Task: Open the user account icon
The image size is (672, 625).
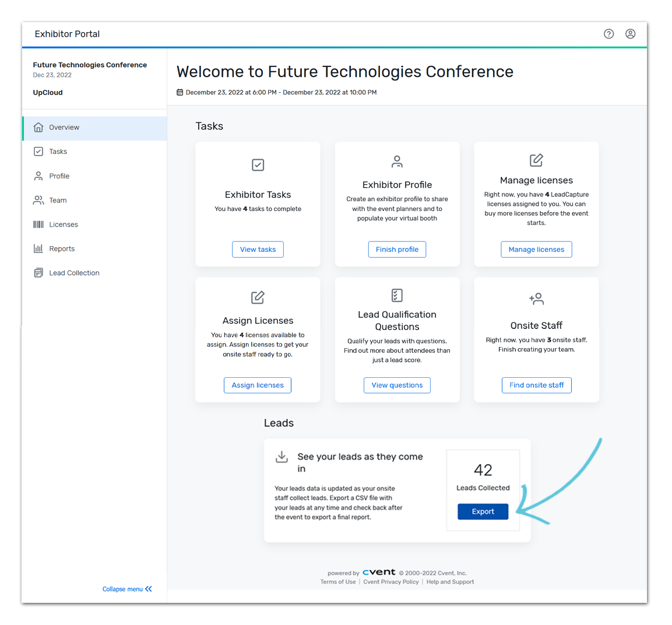Action: (x=630, y=34)
